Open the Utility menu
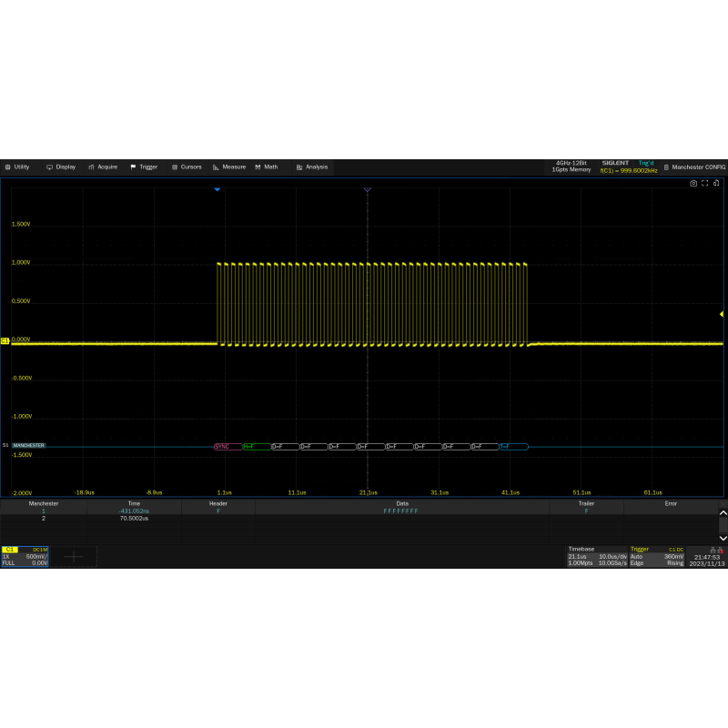 pos(17,167)
